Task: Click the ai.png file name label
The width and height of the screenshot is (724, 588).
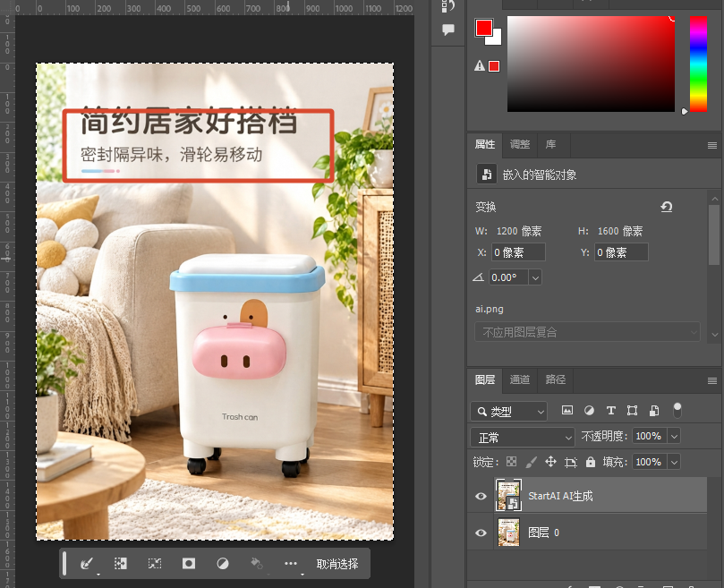Action: point(489,309)
